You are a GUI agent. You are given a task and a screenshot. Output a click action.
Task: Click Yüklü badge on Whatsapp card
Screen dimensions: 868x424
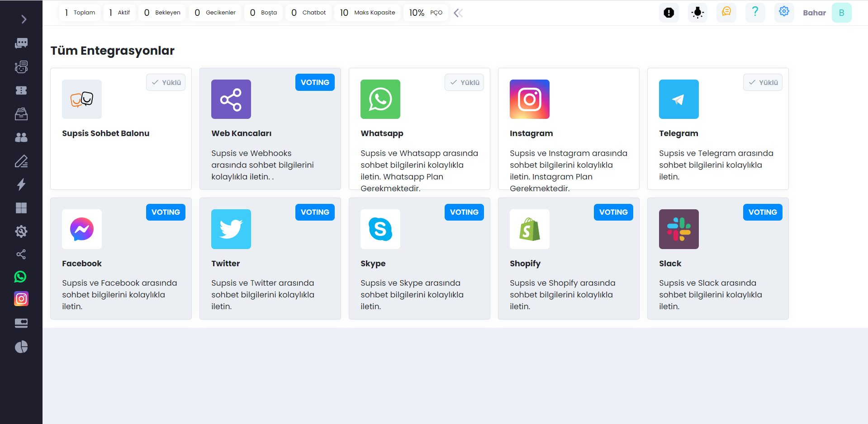464,82
